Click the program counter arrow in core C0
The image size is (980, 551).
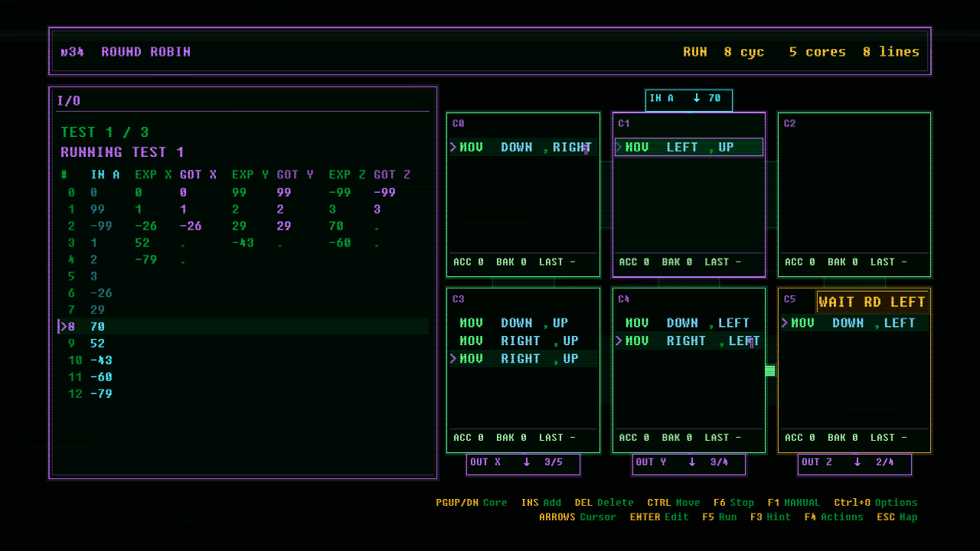pyautogui.click(x=453, y=147)
